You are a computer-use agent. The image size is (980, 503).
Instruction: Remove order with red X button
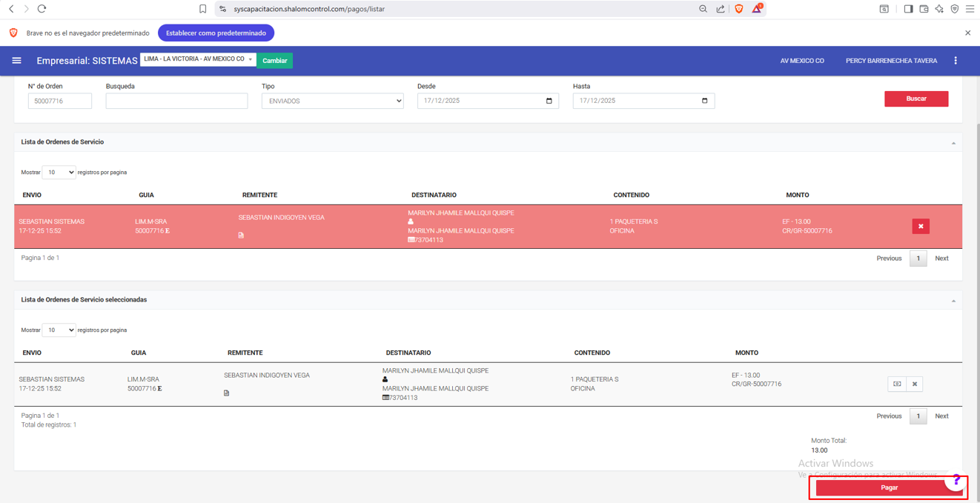[x=920, y=227]
